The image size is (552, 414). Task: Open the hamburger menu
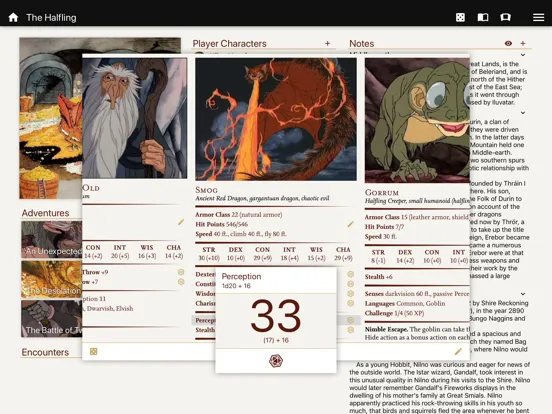pyautogui.click(x=538, y=17)
